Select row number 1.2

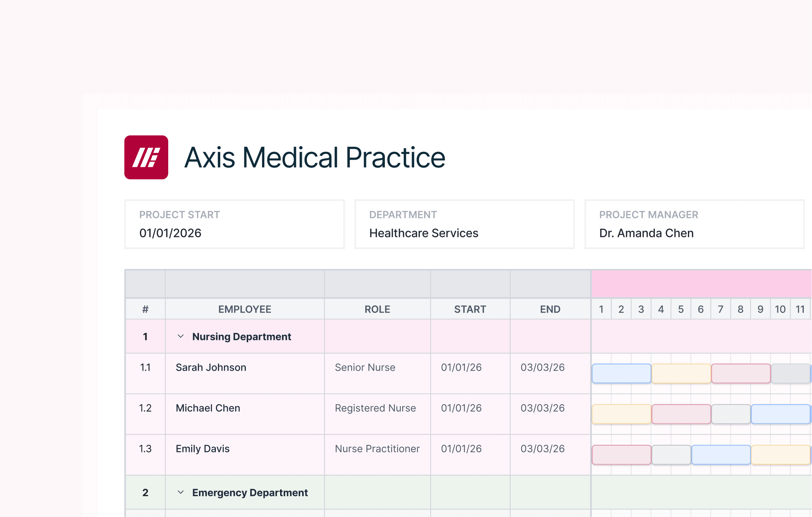click(x=145, y=408)
